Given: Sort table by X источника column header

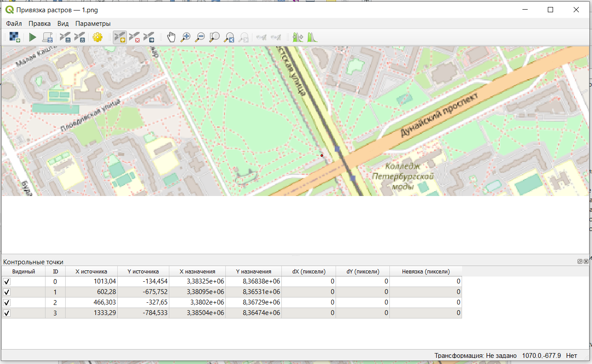Looking at the screenshot, I should click(91, 271).
